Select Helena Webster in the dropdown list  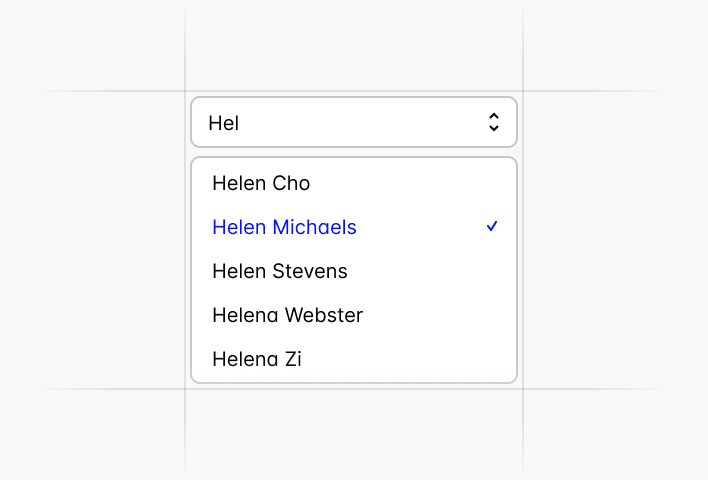287,315
